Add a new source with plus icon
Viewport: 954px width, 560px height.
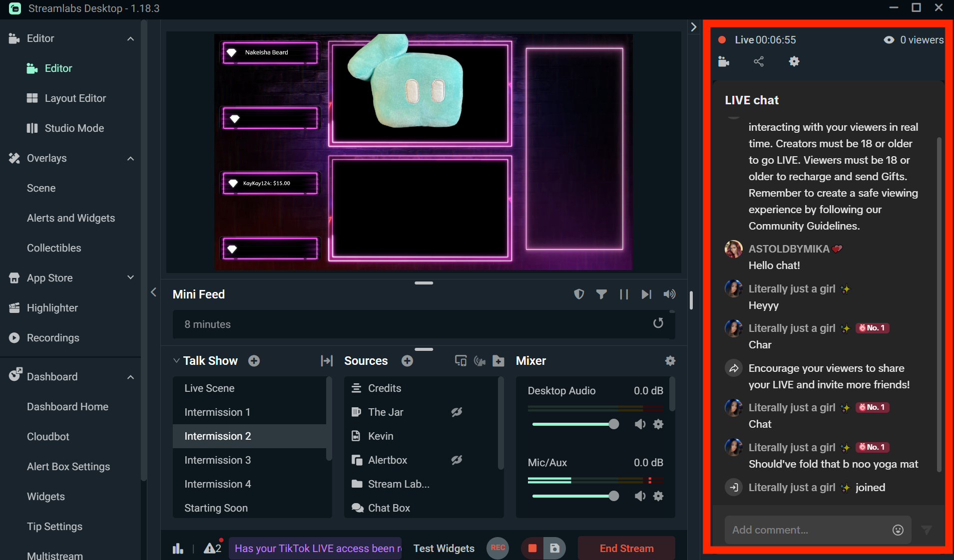[407, 361]
